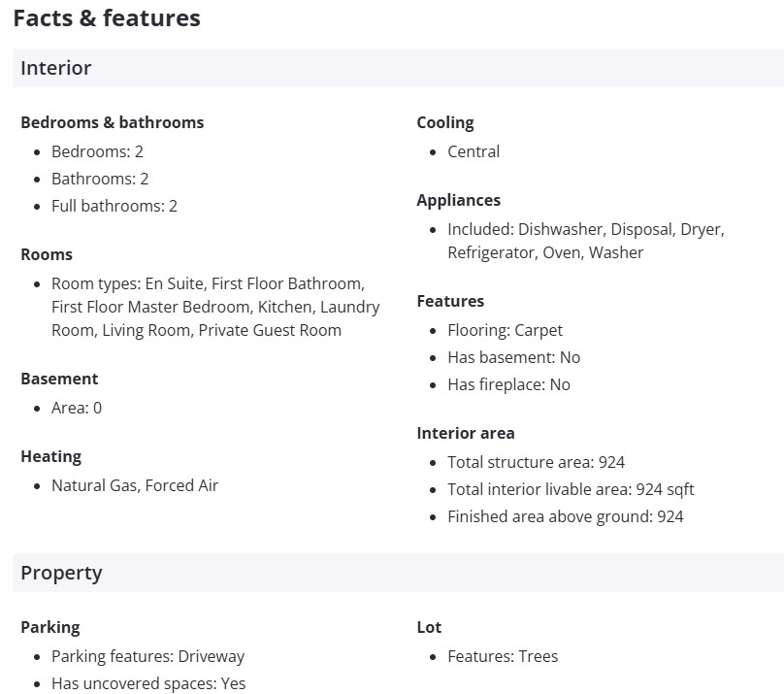Screen dimensions: 784x694
Task: Click the Natural Gas, Forced Air entry
Action: (135, 485)
